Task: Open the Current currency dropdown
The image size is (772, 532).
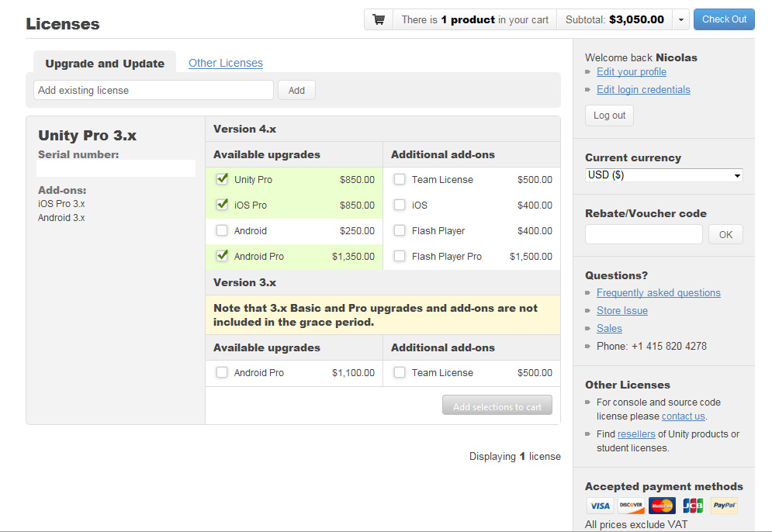Action: coord(663,174)
